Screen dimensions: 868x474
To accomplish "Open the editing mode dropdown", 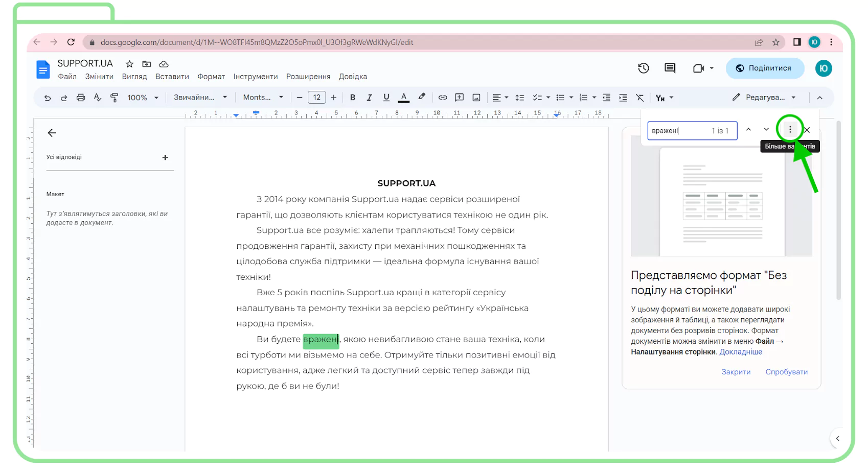I will [764, 98].
